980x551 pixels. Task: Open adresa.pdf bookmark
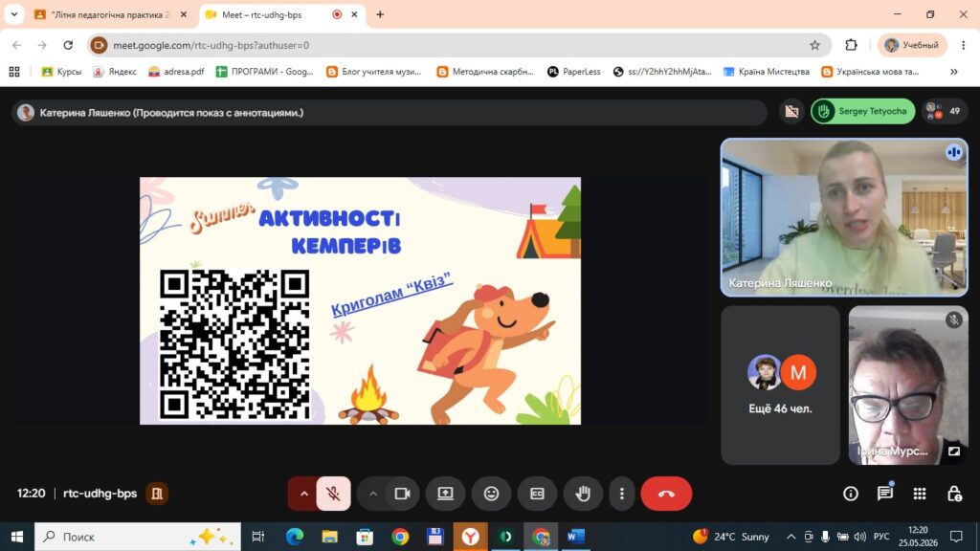176,72
